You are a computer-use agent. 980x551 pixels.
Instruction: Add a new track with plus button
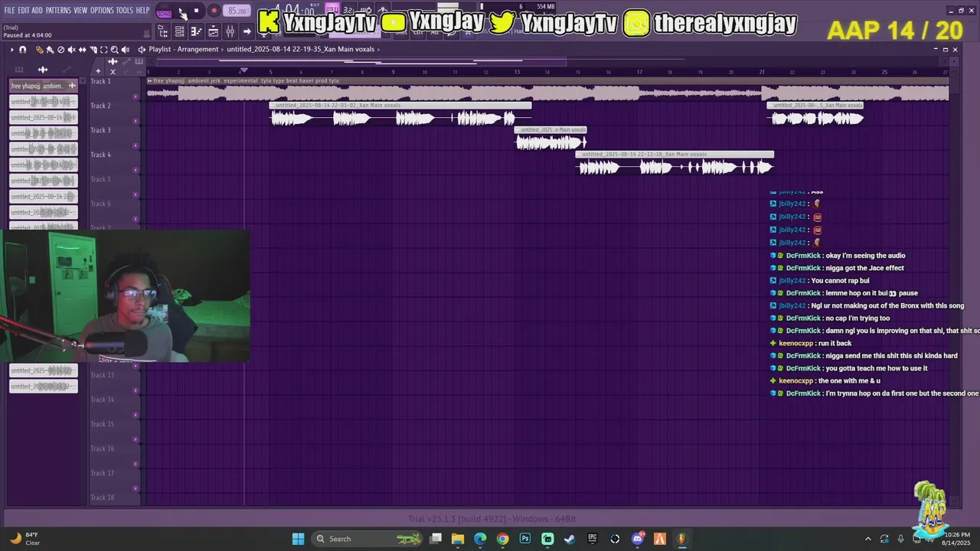point(98,71)
